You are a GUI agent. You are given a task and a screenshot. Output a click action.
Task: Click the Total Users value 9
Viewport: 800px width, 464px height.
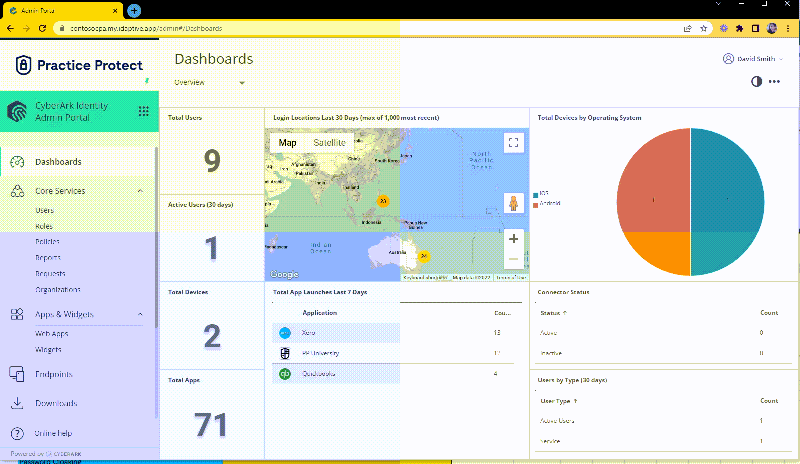pyautogui.click(x=212, y=160)
